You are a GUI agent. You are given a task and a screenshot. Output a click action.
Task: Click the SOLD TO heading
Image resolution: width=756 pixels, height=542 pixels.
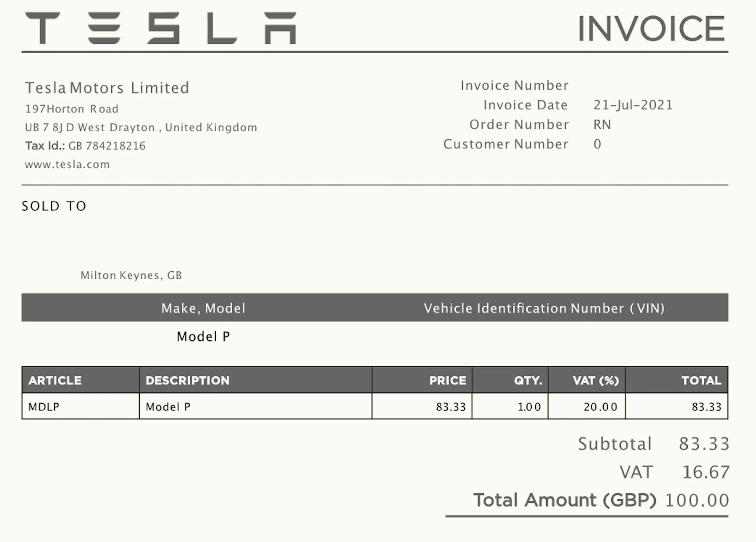[54, 206]
